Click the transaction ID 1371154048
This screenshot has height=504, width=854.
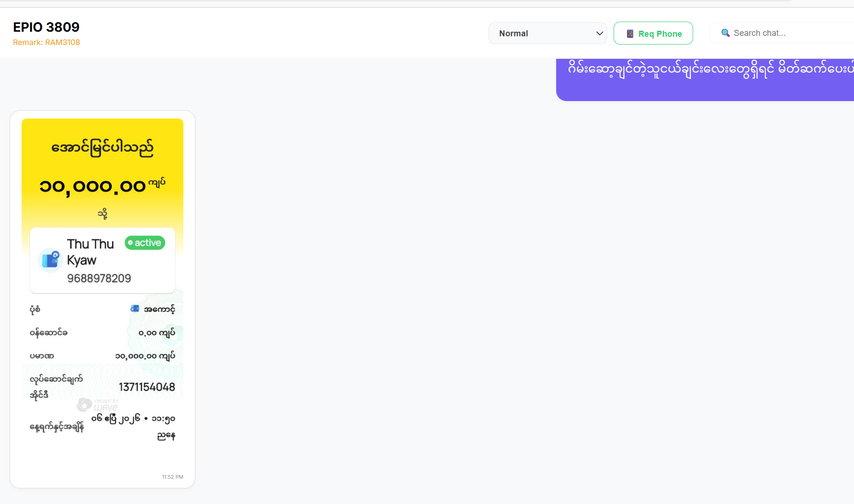pyautogui.click(x=147, y=387)
